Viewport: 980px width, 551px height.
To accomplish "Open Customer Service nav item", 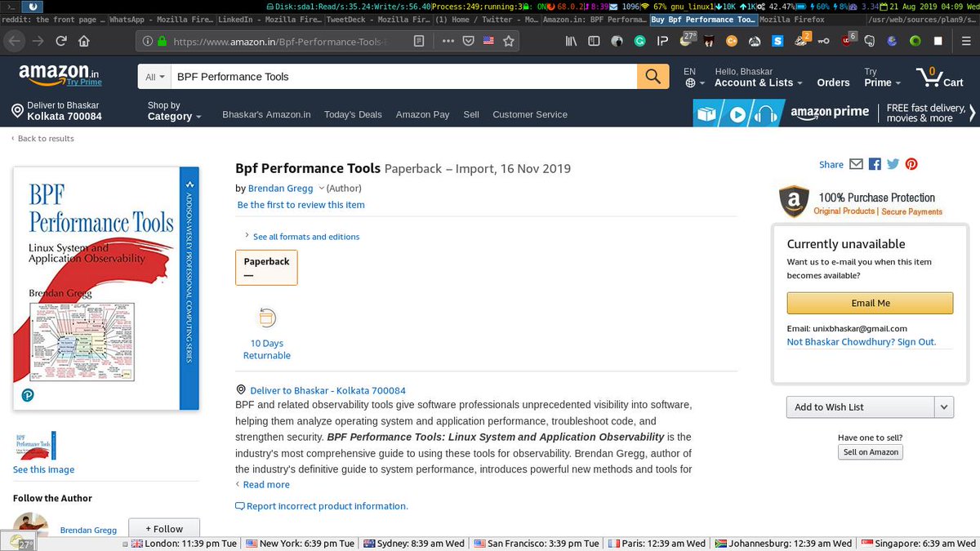I will tap(529, 114).
